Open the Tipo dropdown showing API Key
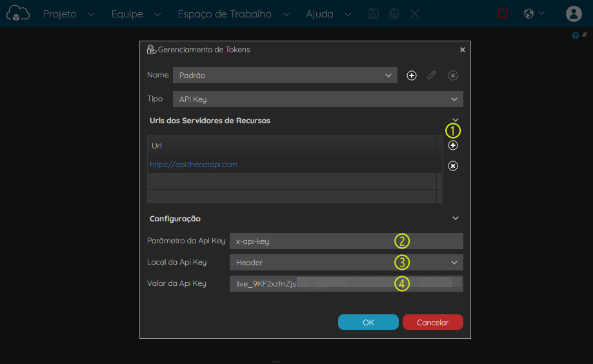593x364 pixels. pyautogui.click(x=317, y=99)
